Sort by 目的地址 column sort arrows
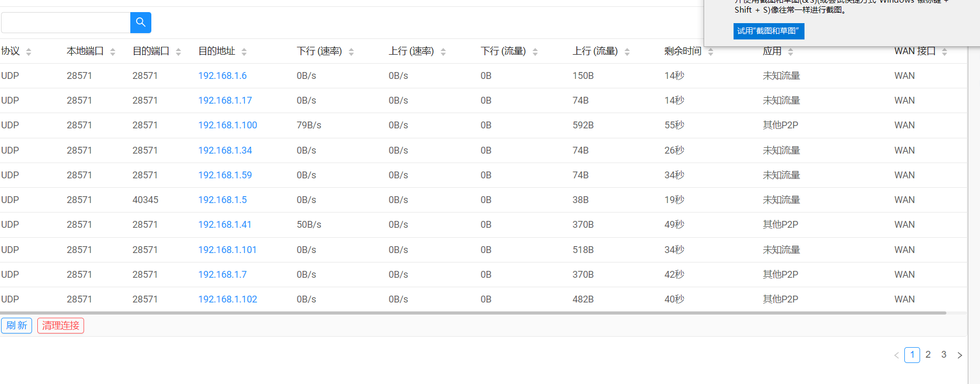Image resolution: width=980 pixels, height=384 pixels. coord(244,52)
